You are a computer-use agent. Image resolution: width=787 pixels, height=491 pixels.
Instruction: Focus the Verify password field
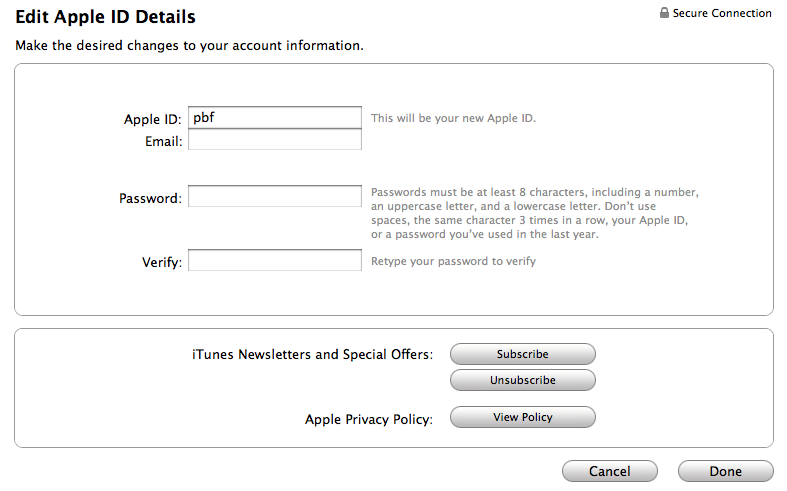(x=274, y=261)
